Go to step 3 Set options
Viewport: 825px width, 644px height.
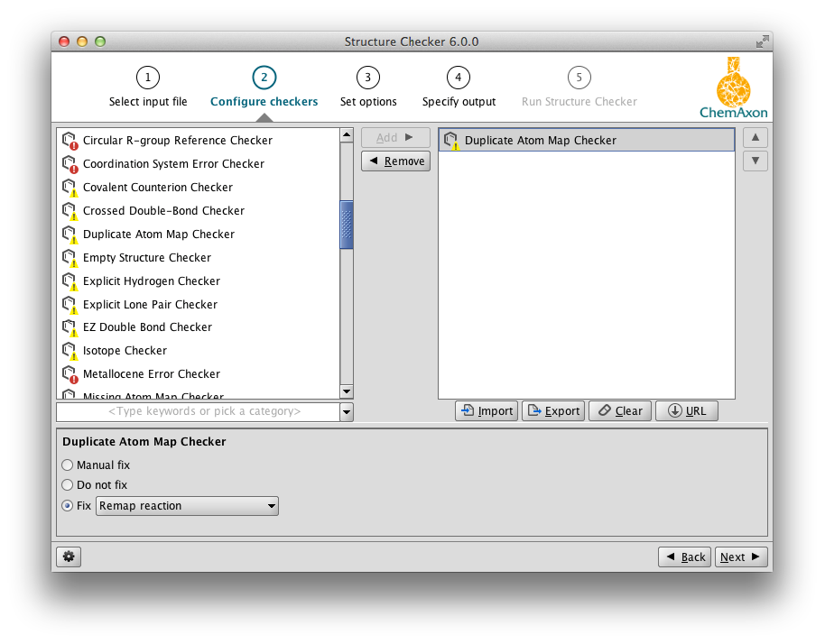tap(368, 87)
